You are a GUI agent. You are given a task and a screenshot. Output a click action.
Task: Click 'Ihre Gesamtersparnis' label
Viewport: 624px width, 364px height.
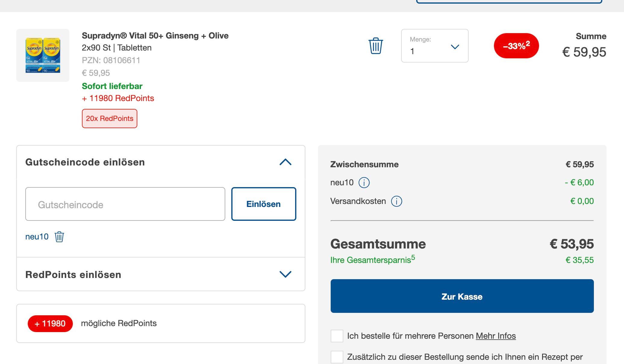pos(373,259)
